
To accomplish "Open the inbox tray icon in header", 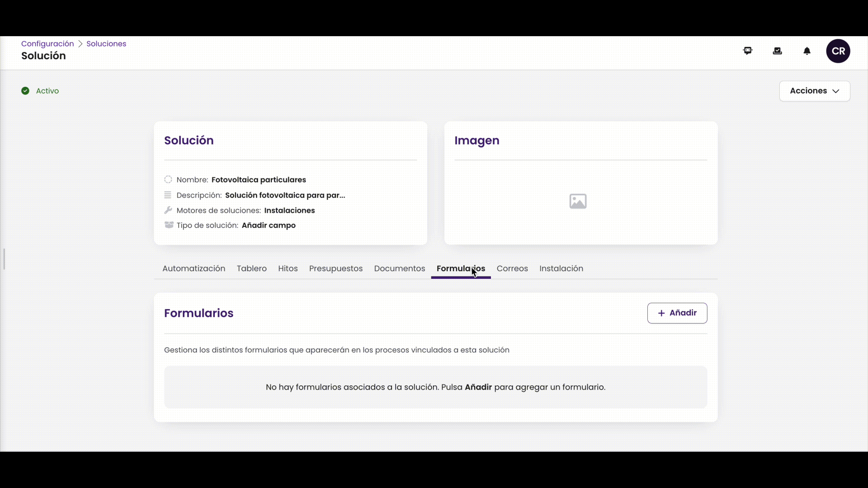I will 778,51.
